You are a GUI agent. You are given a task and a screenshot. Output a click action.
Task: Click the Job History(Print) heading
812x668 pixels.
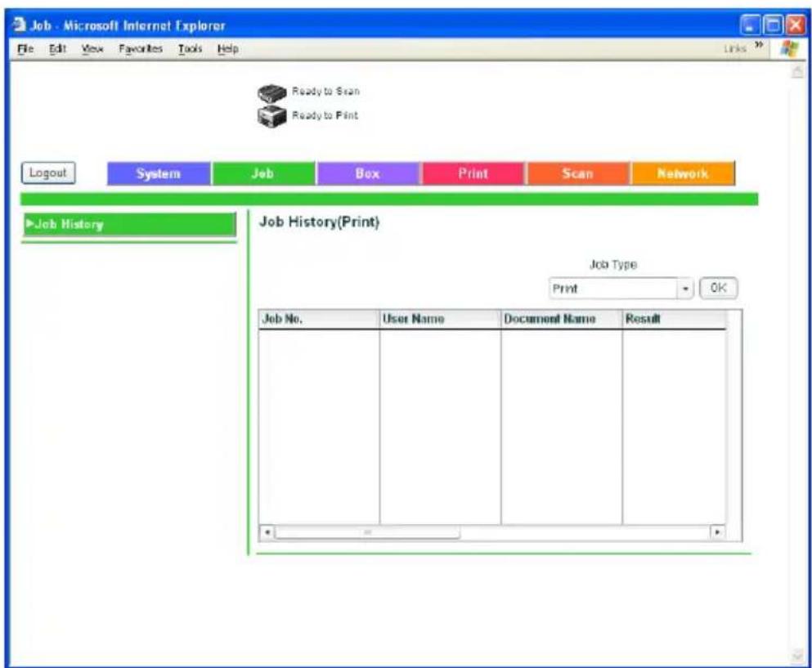click(320, 222)
